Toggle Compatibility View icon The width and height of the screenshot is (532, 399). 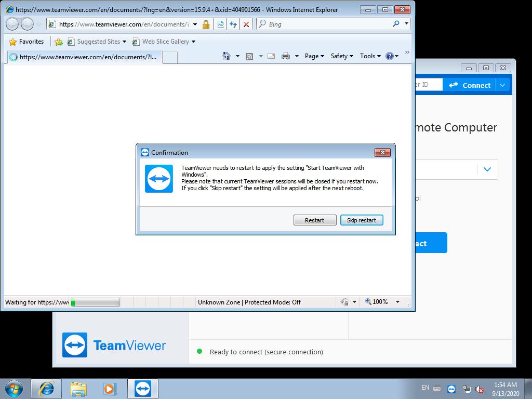(220, 24)
